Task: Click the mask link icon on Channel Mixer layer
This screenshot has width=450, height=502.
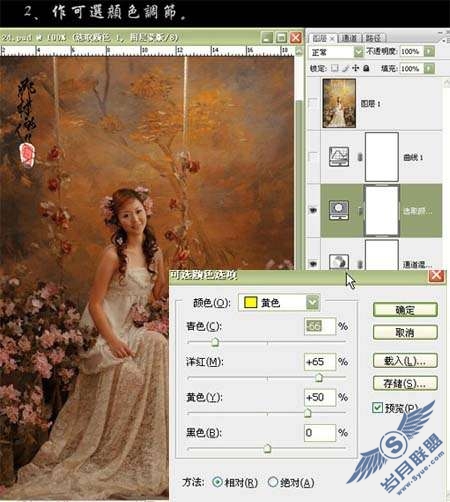Action: (360, 264)
